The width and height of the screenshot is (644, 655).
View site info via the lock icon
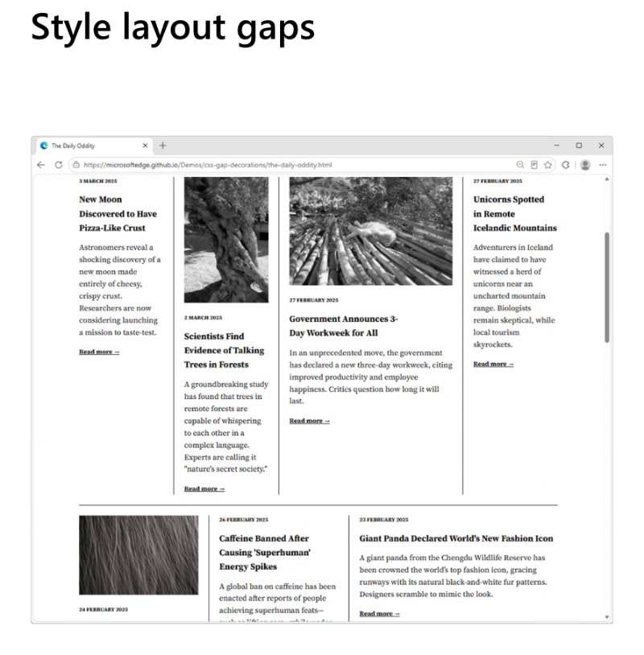[76, 165]
